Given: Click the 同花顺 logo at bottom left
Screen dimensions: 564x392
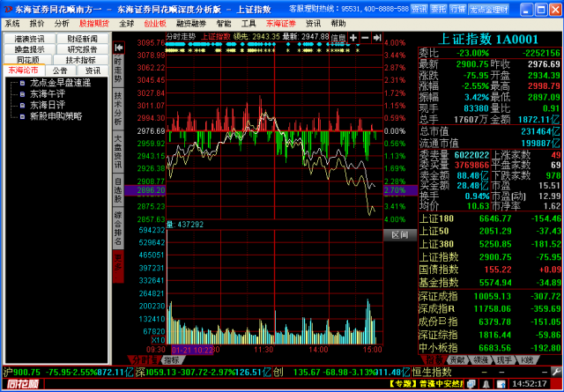Looking at the screenshot, I should 22,384.
